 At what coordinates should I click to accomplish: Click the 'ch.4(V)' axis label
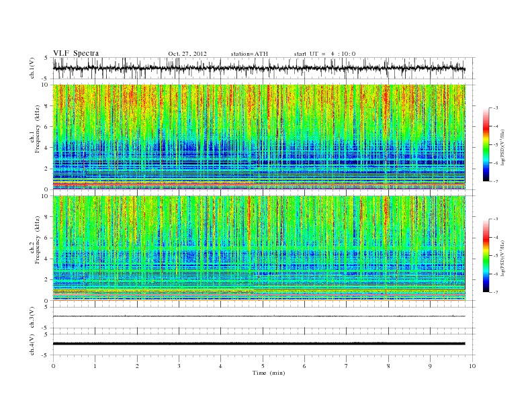pos(32,345)
